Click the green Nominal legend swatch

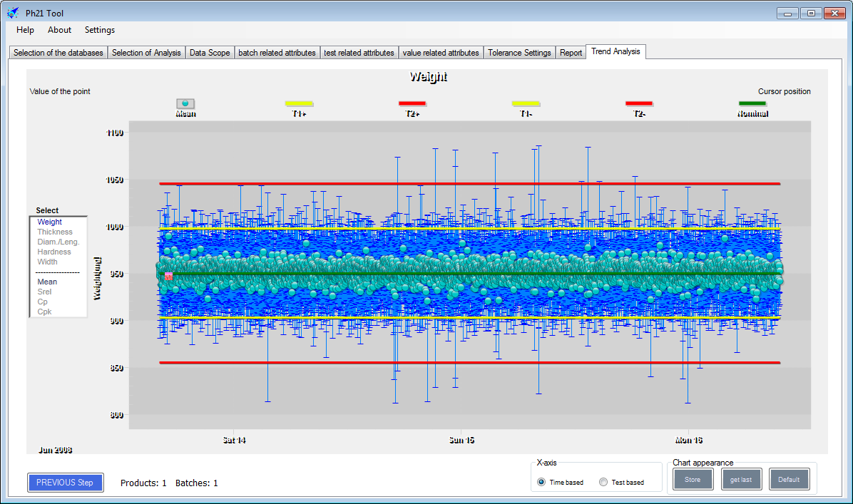coord(752,103)
